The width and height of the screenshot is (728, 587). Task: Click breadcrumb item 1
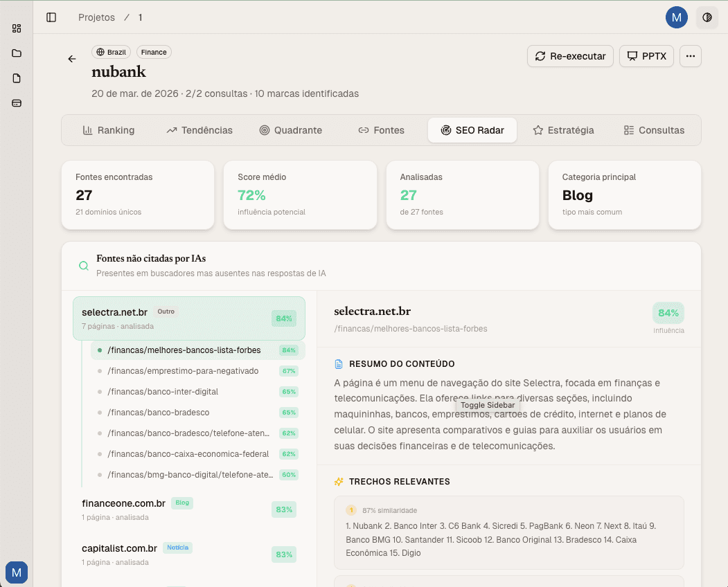click(140, 17)
